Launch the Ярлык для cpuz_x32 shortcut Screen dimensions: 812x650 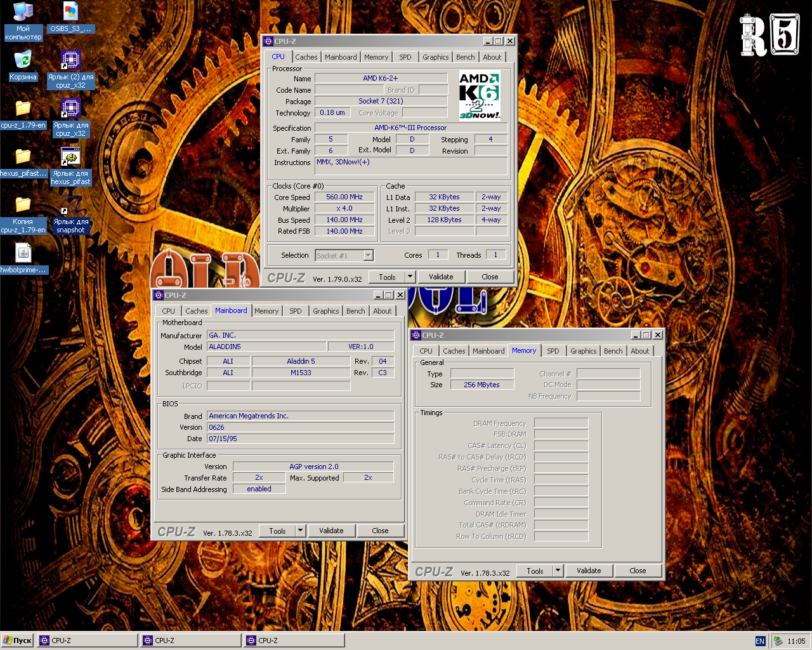70,118
